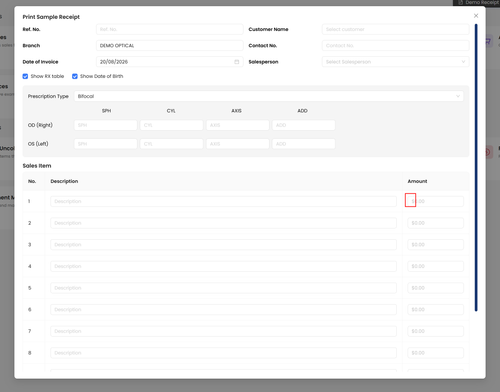Click the dialog's vertical scrollbar

click(476, 168)
